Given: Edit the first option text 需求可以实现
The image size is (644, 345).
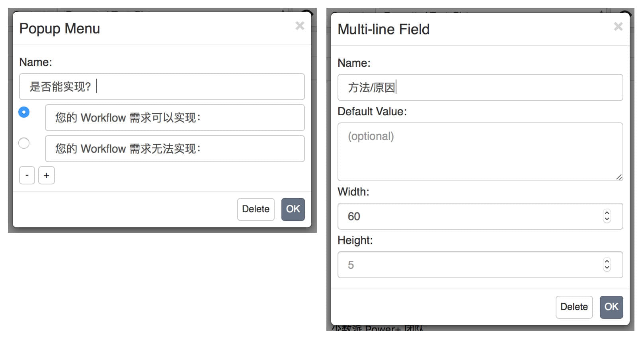Looking at the screenshot, I should coord(174,118).
